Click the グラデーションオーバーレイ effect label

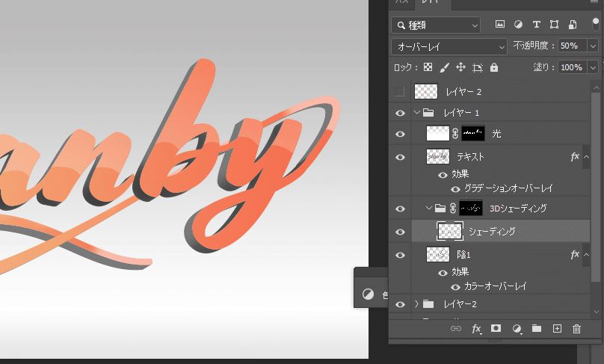[508, 188]
